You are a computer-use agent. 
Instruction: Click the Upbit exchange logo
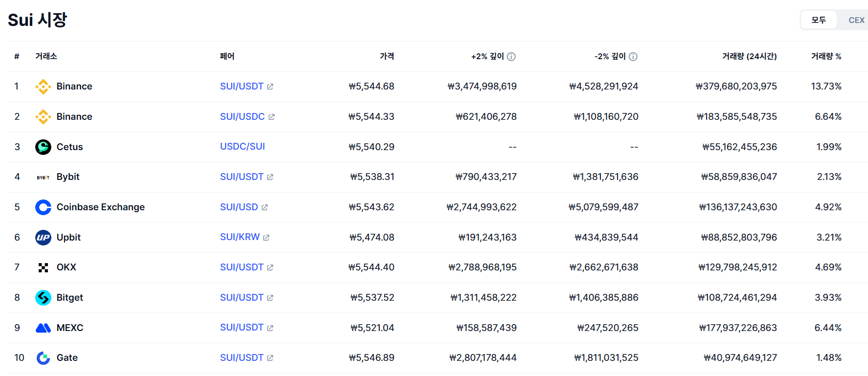[43, 238]
